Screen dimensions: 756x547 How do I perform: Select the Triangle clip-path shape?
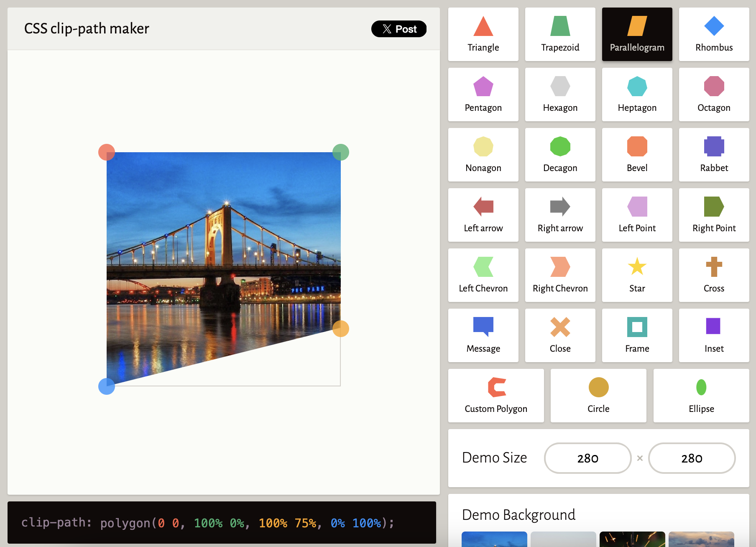[x=483, y=34]
